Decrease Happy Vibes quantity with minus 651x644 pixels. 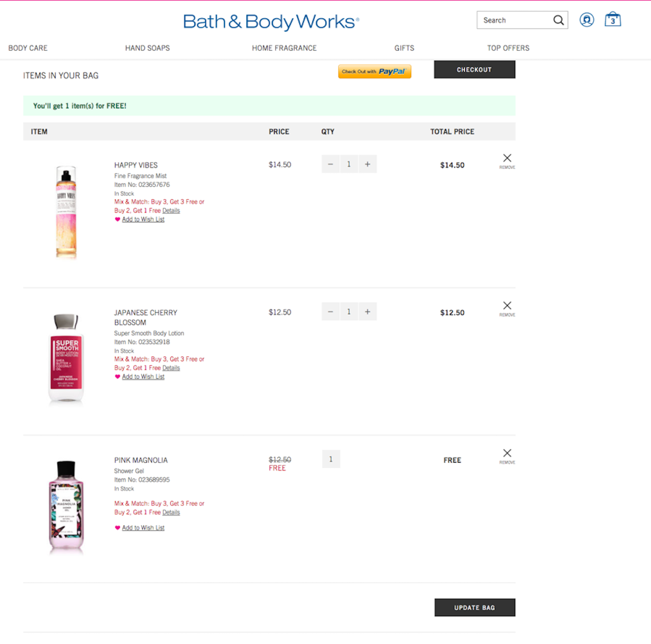331,164
